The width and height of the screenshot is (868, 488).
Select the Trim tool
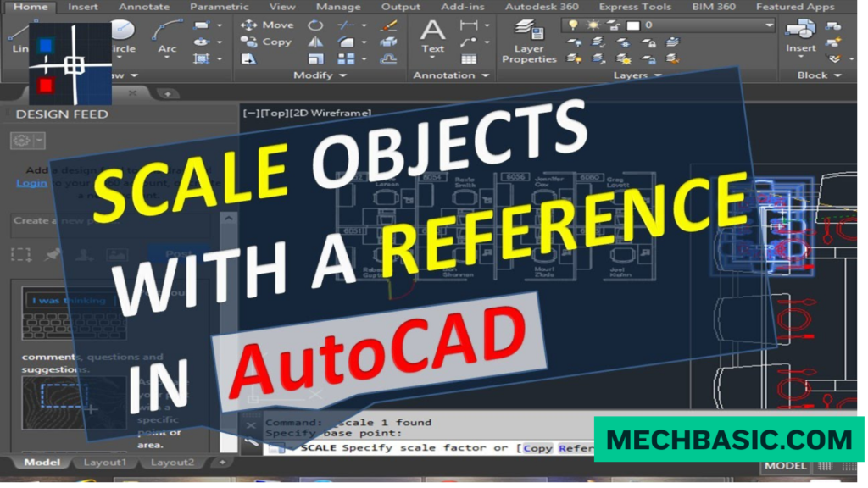point(346,25)
